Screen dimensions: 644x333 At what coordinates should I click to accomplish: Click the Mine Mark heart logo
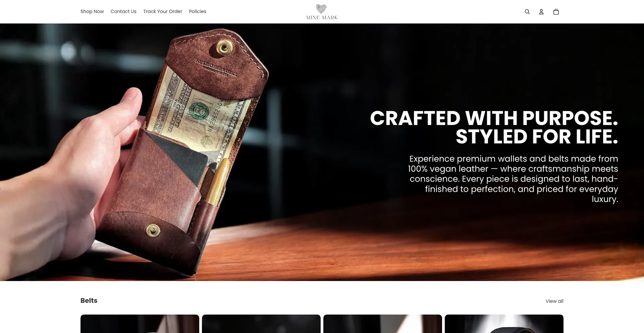click(321, 9)
